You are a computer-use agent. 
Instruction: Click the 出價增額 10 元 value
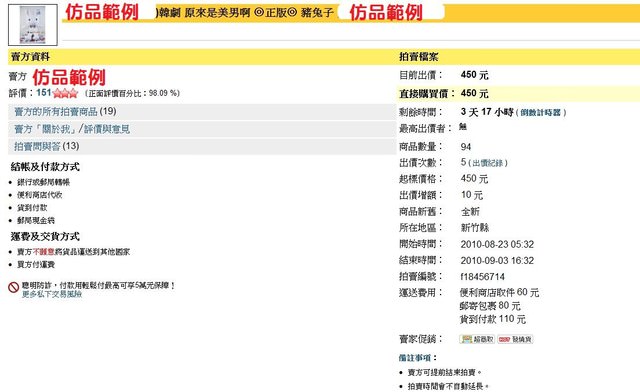pyautogui.click(x=472, y=195)
